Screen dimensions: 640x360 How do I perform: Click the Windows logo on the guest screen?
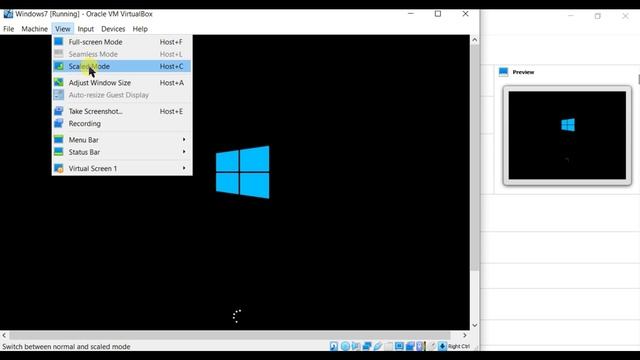242,172
